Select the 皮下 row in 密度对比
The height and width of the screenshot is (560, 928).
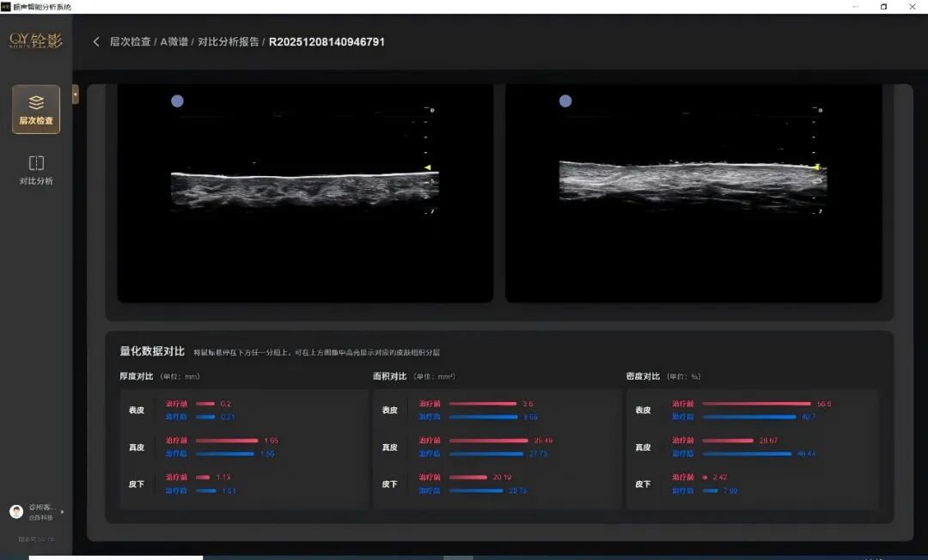[643, 484]
